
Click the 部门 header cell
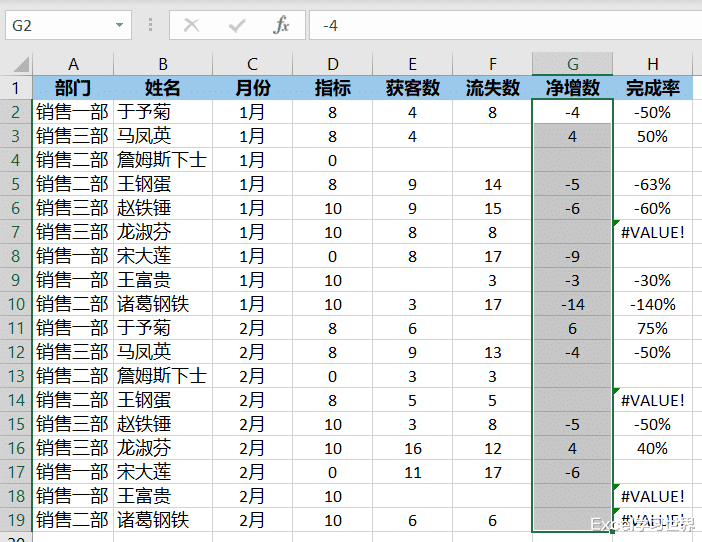pyautogui.click(x=73, y=88)
